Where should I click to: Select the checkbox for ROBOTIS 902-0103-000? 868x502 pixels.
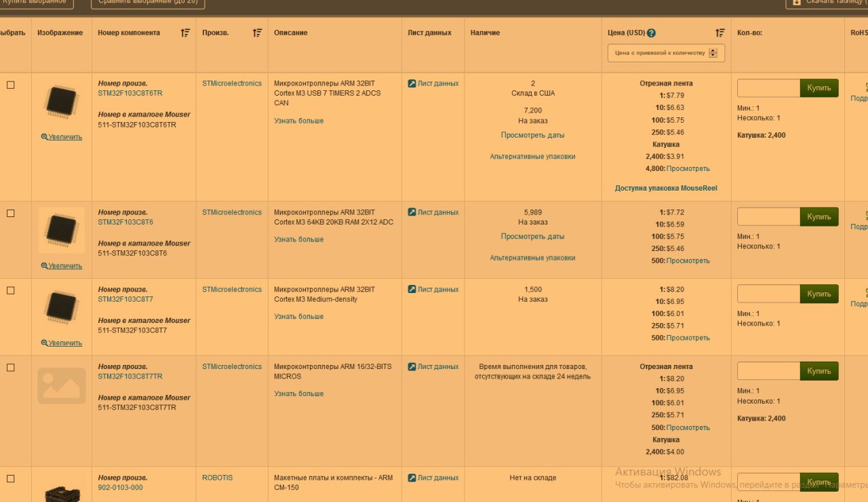click(11, 479)
